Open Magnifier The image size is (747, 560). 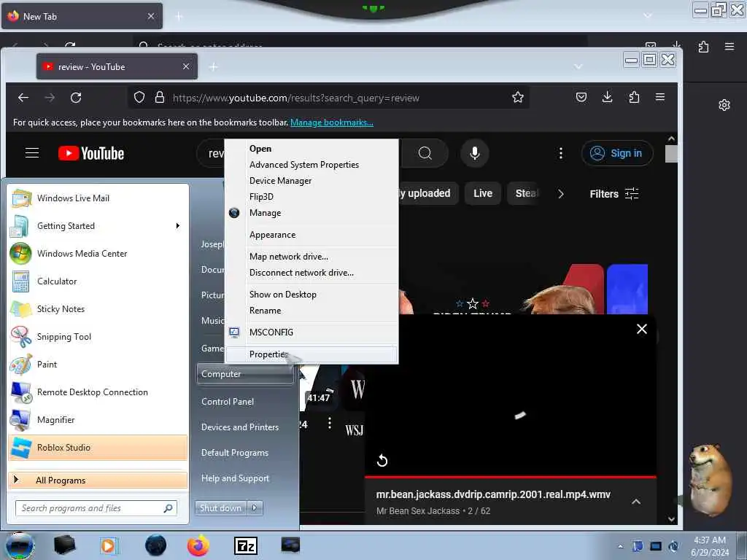(98, 419)
